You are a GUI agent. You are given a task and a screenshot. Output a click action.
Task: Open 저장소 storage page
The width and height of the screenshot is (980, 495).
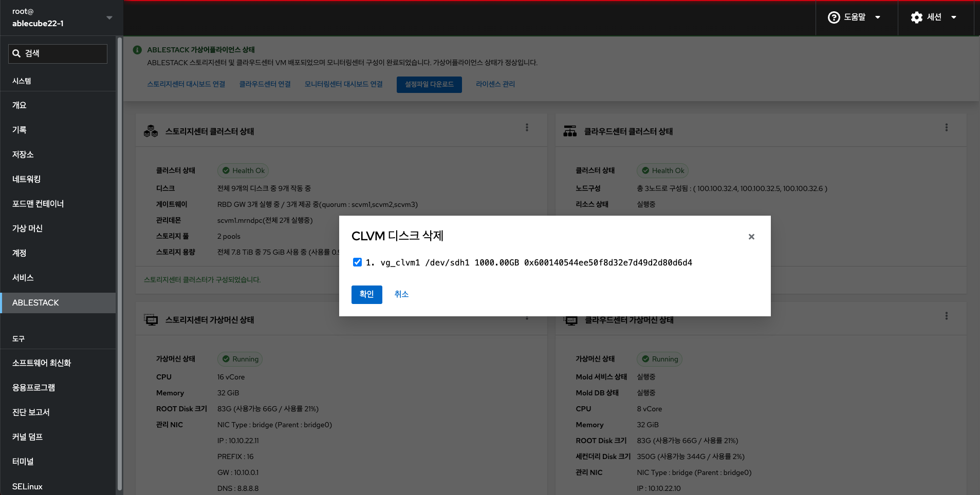(x=58, y=155)
